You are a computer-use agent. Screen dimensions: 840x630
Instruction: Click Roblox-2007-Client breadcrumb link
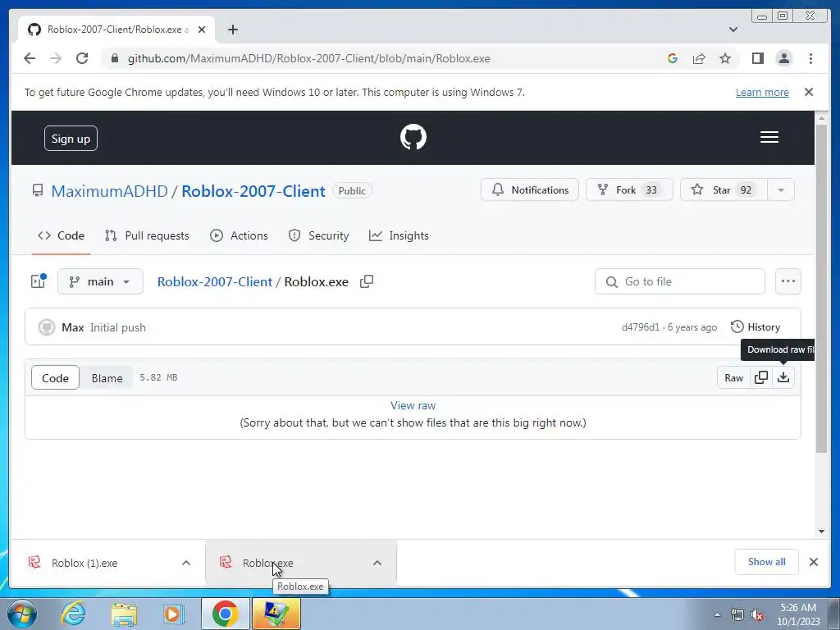215,282
